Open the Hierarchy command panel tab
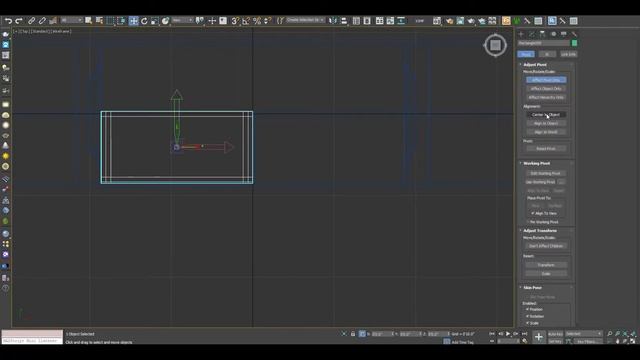The width and height of the screenshot is (640, 360). (542, 34)
